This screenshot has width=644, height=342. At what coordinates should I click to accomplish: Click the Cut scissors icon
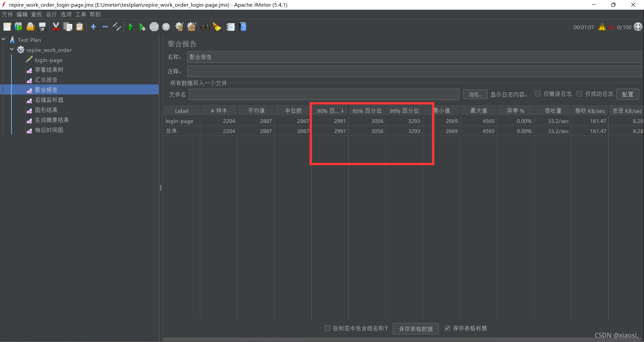(56, 27)
